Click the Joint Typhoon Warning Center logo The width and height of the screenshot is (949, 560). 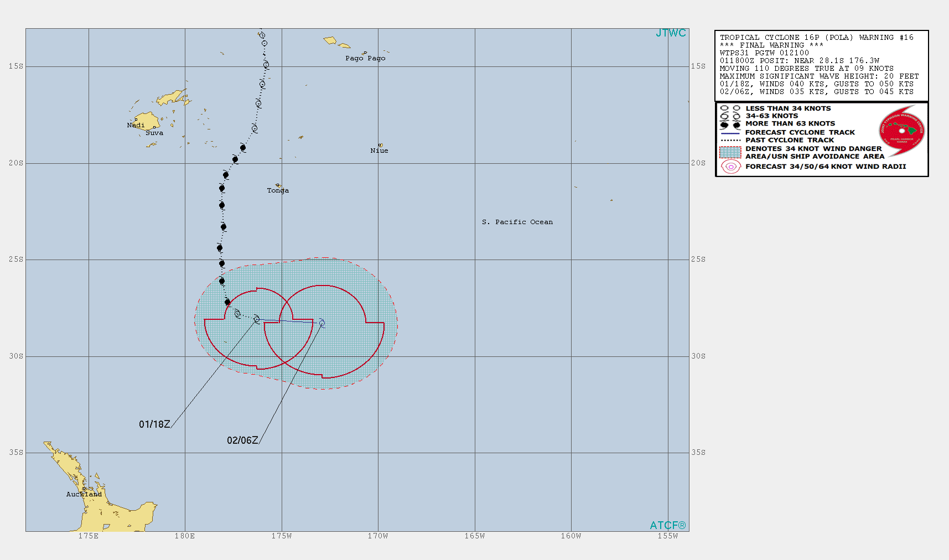[901, 131]
